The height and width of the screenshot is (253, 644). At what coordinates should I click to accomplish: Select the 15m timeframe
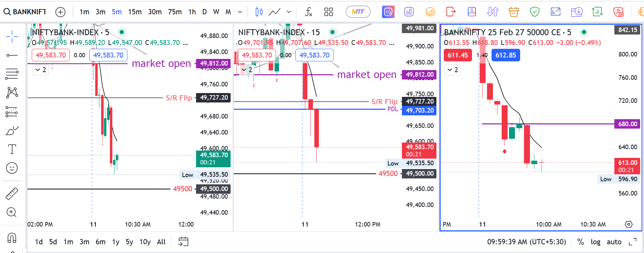coord(135,12)
